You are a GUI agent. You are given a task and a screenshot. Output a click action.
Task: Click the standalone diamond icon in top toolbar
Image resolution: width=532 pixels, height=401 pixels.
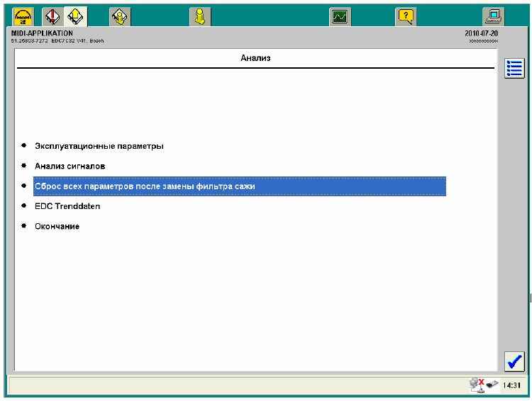[x=119, y=16]
